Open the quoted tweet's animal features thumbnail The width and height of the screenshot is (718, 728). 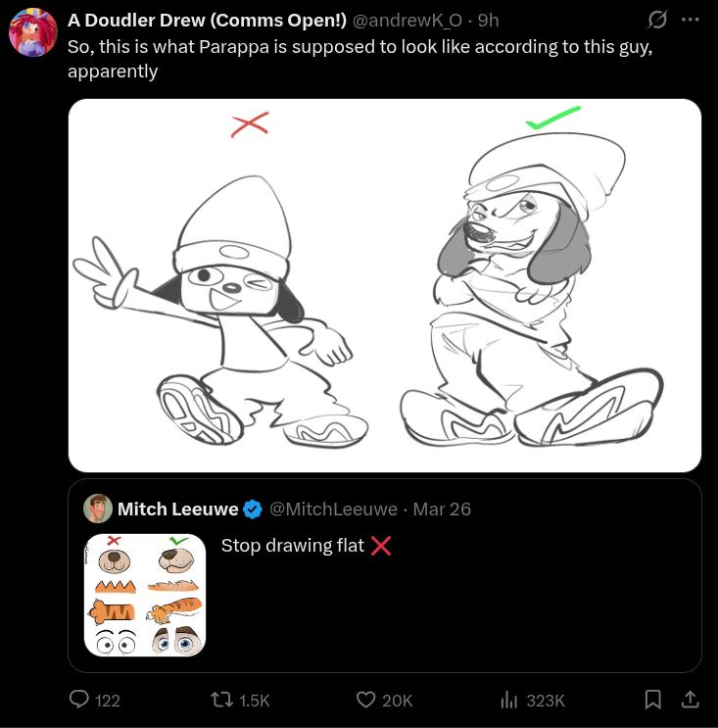[x=145, y=595]
